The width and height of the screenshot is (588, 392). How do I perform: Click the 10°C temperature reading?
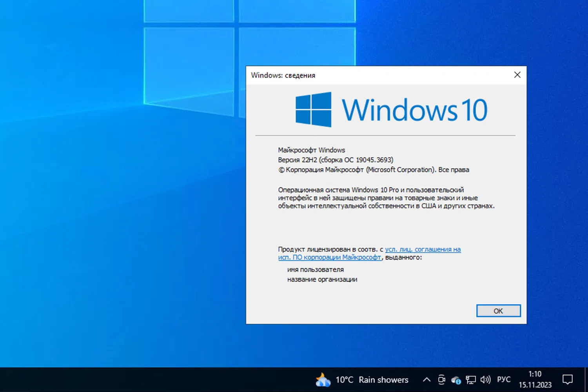pos(344,379)
